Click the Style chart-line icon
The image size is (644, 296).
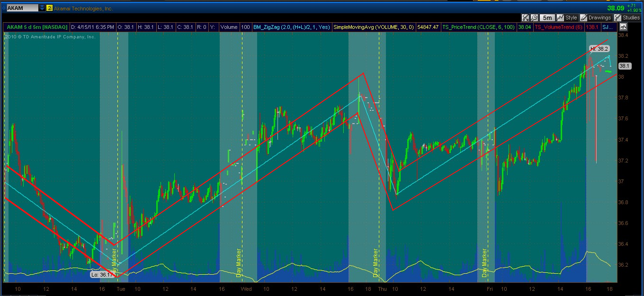coord(560,18)
